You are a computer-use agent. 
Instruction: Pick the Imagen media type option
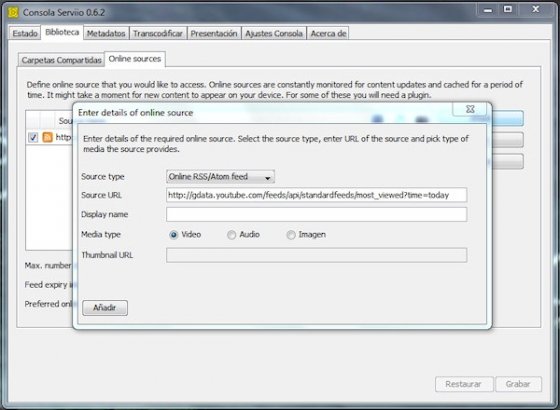point(291,235)
